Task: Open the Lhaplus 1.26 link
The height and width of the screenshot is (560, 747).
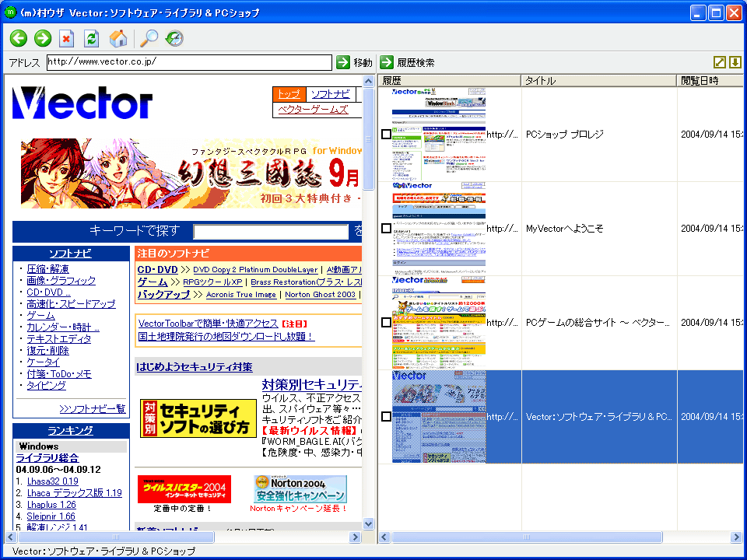Action: [51, 504]
